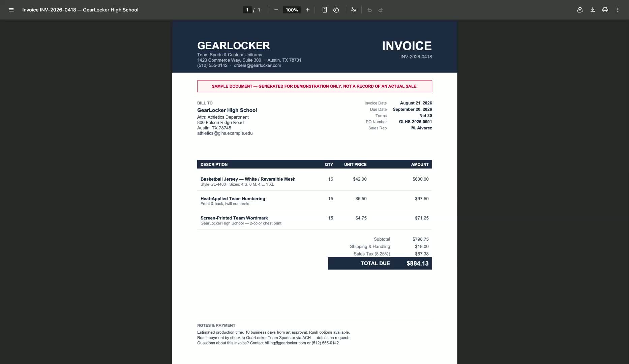Rotate the document counterclockwise
629x364 pixels.
(x=336, y=10)
